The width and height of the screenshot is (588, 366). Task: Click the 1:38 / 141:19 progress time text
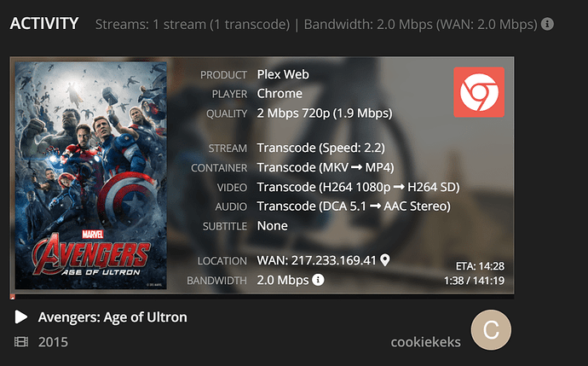point(474,281)
